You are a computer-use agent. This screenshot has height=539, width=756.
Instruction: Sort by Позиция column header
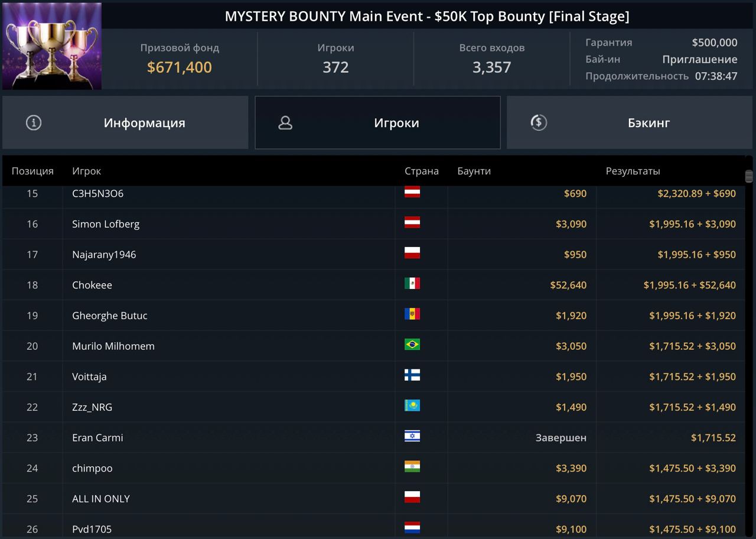pyautogui.click(x=32, y=171)
